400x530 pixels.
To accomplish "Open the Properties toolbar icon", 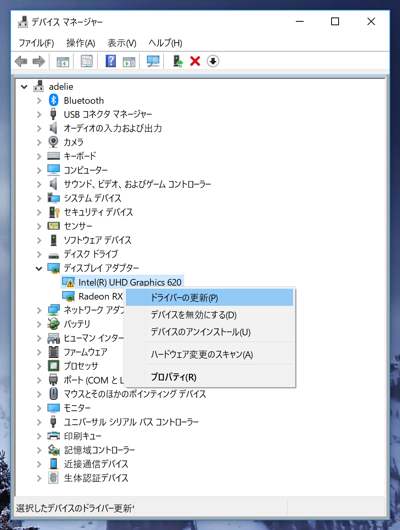I will point(87,62).
